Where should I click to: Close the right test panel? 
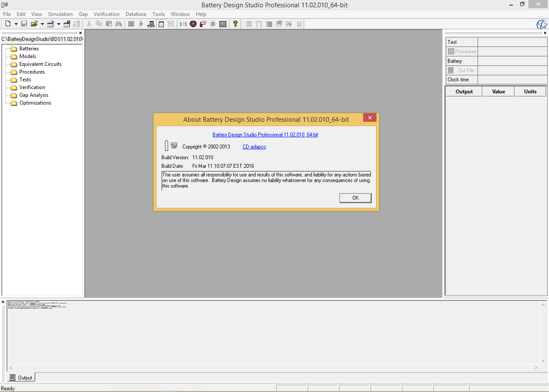coord(546,33)
